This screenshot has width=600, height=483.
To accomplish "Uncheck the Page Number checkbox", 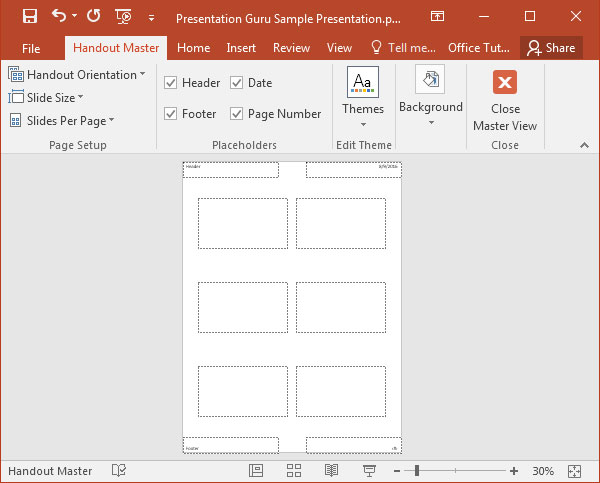I will pyautogui.click(x=236, y=114).
